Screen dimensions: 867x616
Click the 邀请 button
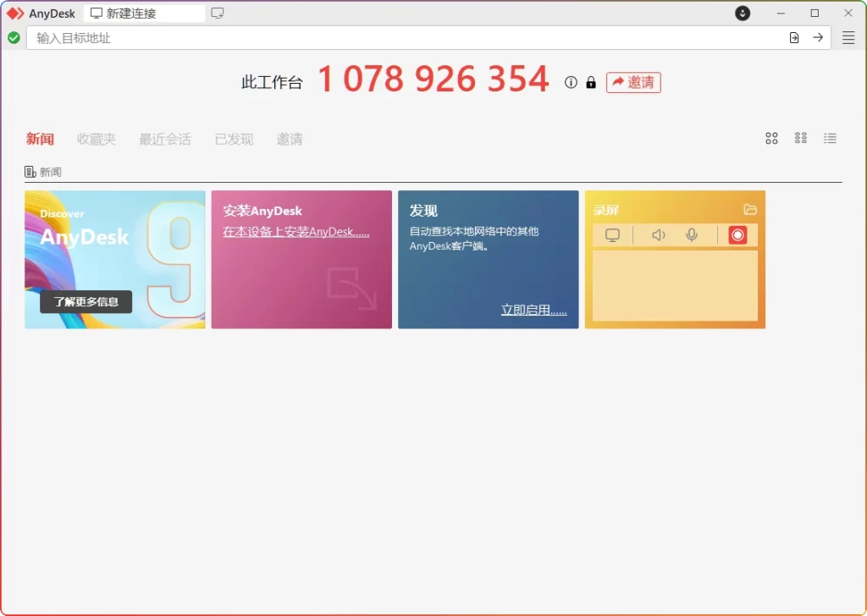coord(633,82)
